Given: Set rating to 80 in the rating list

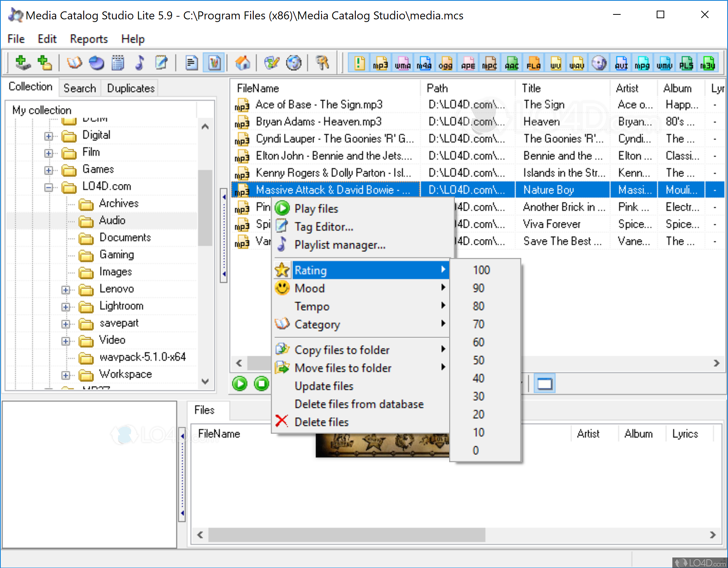Looking at the screenshot, I should click(478, 306).
